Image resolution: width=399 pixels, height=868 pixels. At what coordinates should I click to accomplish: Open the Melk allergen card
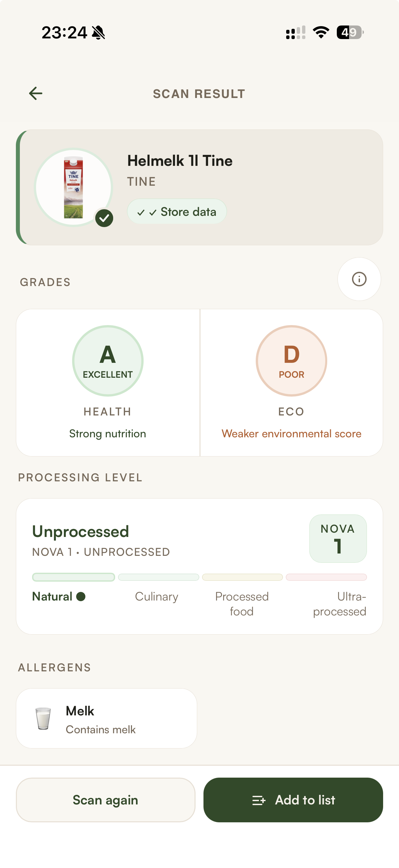click(x=107, y=718)
